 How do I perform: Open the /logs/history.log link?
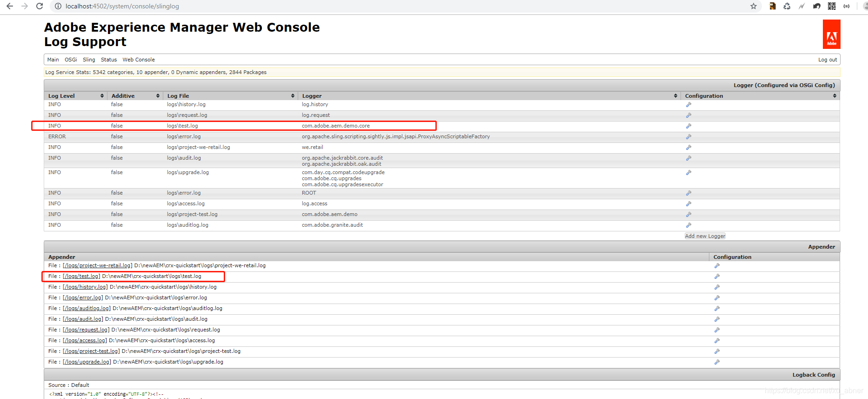(x=85, y=287)
